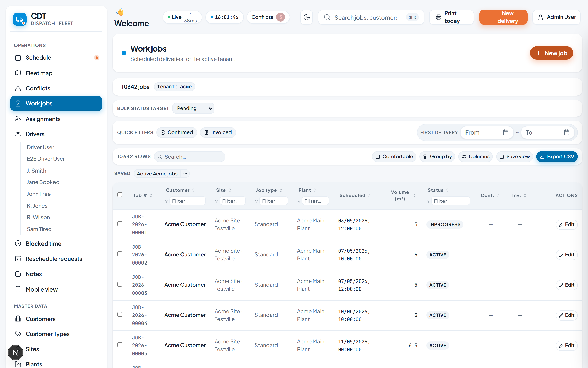Click the Conflicts warning triangle icon
The width and height of the screenshot is (588, 368).
pyautogui.click(x=18, y=88)
